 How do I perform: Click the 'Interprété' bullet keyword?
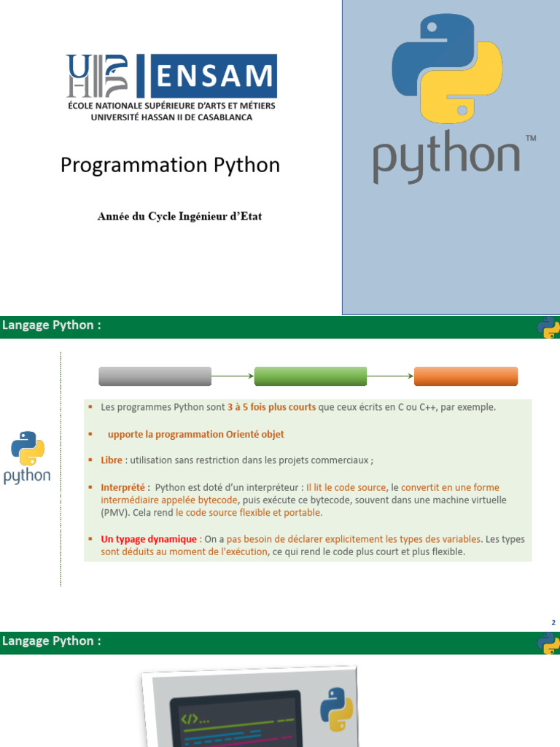(x=122, y=488)
